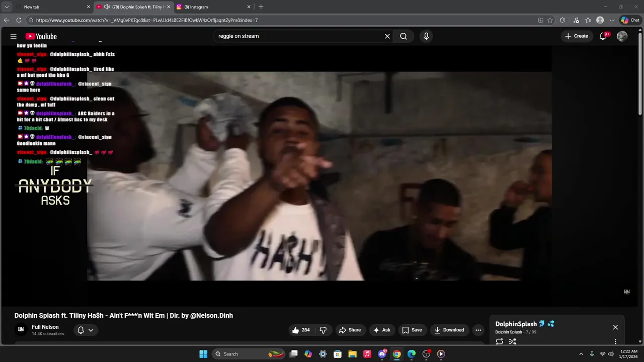Click the Ask button
The height and width of the screenshot is (362, 644).
(x=381, y=330)
